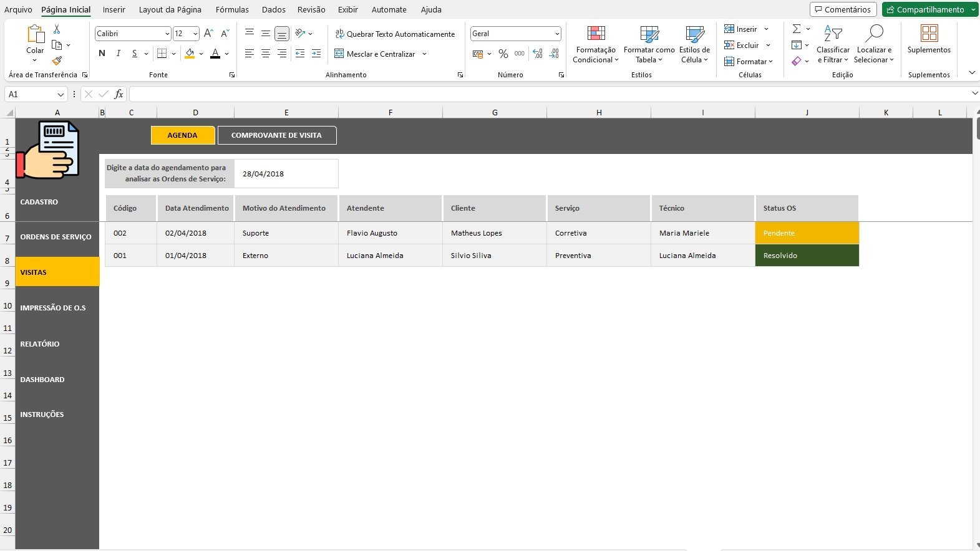Toggle Quebrar Texto Automaticamente wrap text

tap(395, 34)
